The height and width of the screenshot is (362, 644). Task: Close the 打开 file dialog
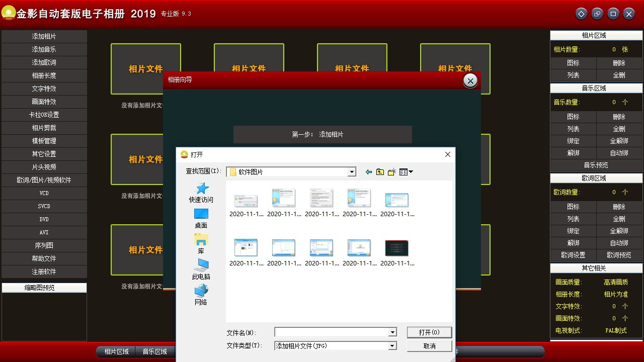(x=448, y=154)
